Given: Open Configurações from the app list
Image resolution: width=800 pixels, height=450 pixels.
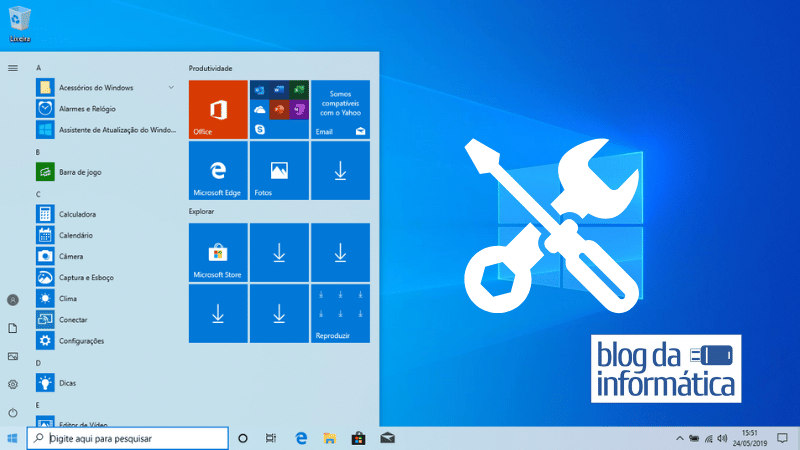Looking at the screenshot, I should [106, 341].
